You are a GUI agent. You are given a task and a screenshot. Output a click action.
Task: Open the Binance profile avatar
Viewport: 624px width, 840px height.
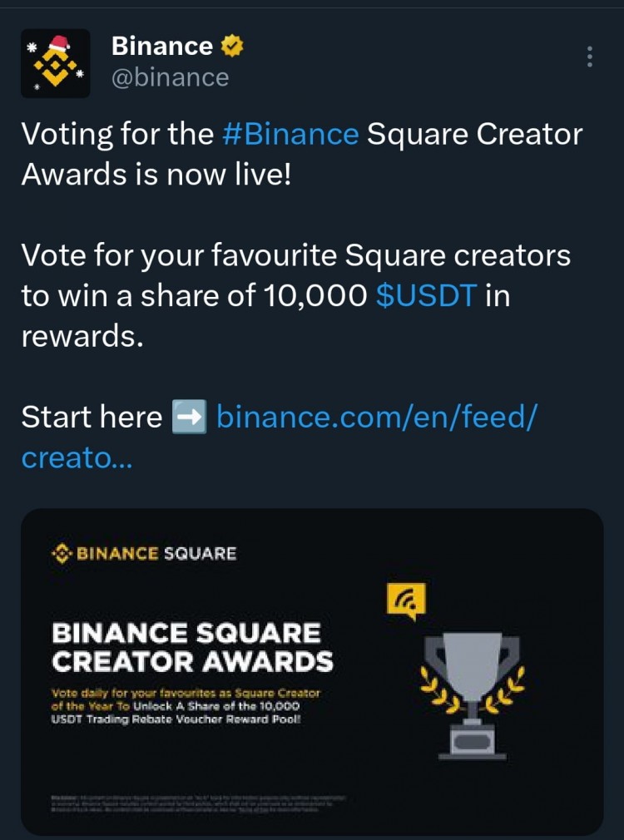[55, 63]
